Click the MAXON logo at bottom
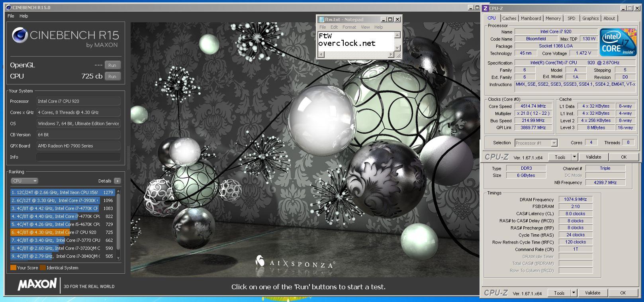The width and height of the screenshot is (644, 302). pos(37,284)
